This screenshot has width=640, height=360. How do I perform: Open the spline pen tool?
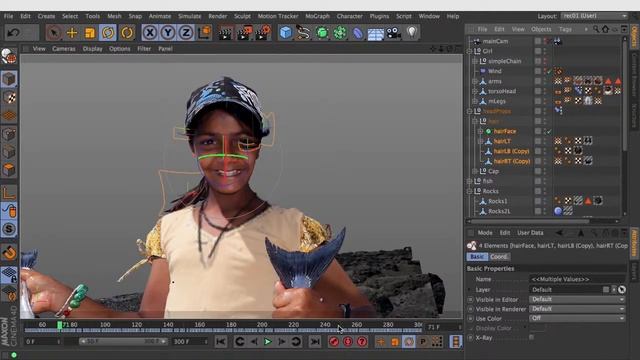click(x=303, y=32)
